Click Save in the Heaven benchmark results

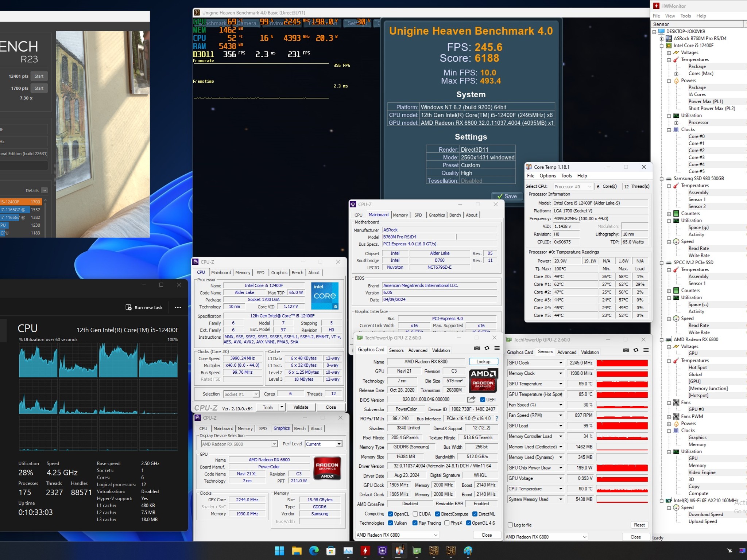(507, 196)
